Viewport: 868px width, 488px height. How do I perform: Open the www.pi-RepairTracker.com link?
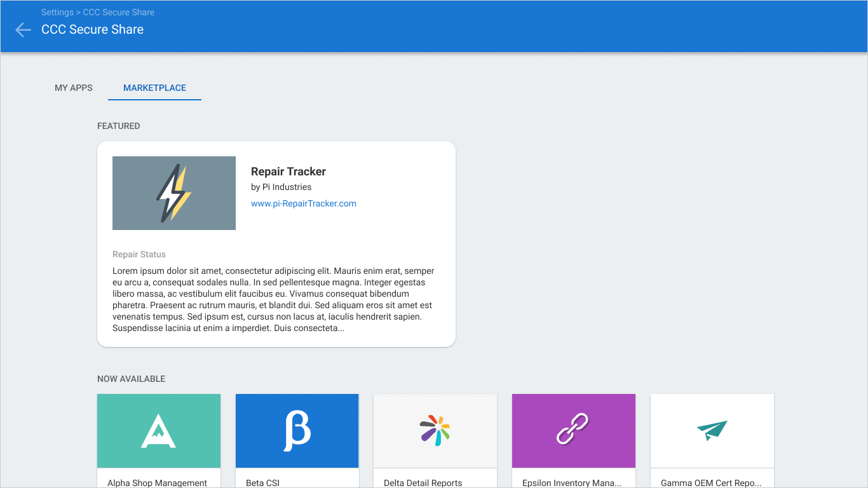304,204
